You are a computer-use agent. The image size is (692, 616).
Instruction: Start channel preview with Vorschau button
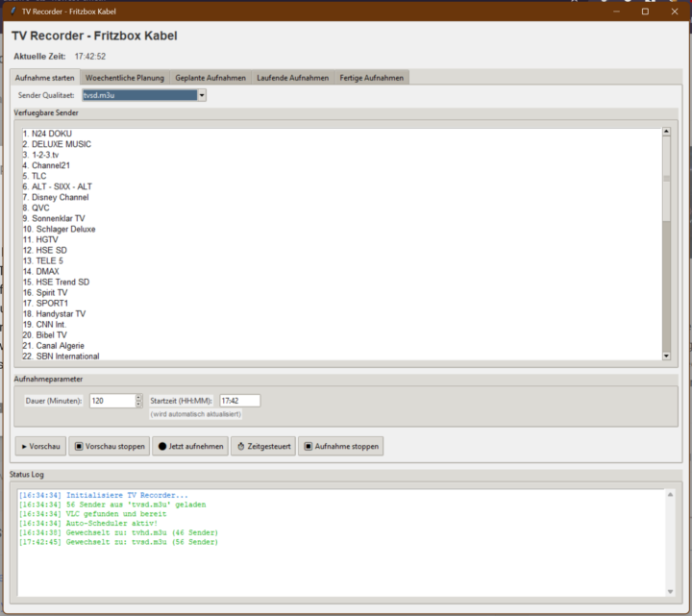tap(40, 446)
